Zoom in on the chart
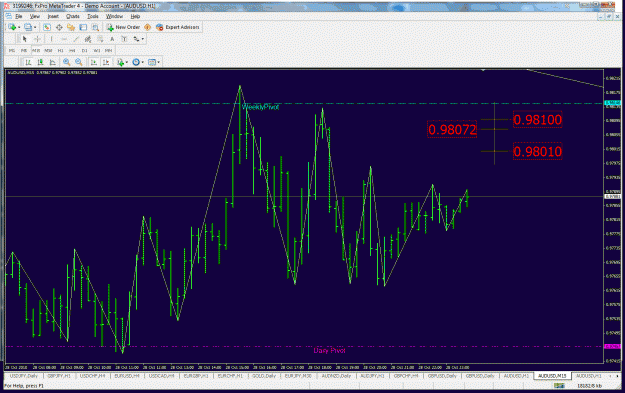 pyautogui.click(x=67, y=62)
